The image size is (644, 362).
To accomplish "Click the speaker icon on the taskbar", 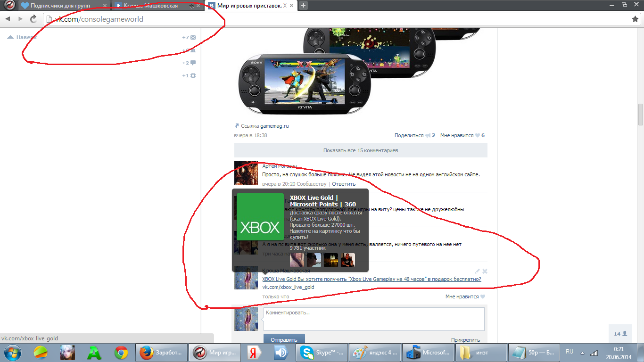I will [281, 352].
